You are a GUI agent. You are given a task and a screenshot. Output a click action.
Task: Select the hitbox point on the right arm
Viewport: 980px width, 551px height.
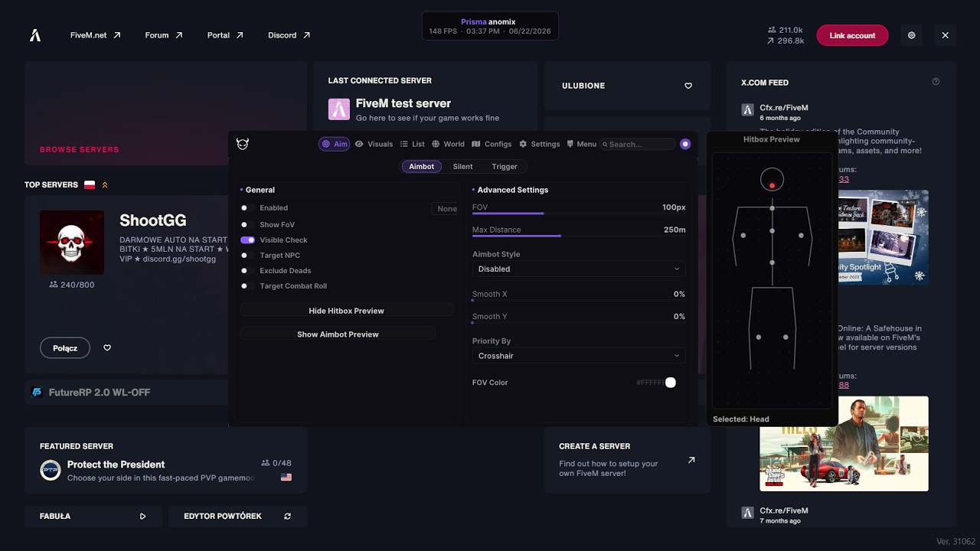802,236
